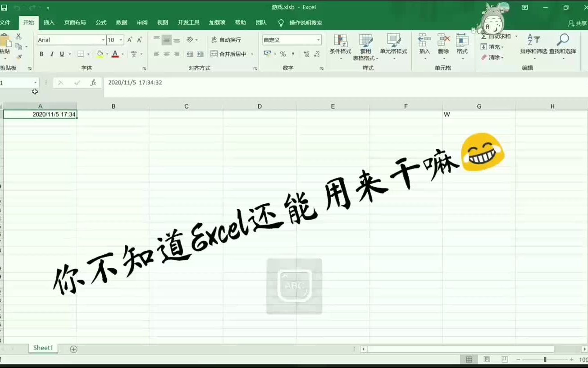
Task: Switch to the 插入 ribbon tab
Action: click(x=48, y=23)
